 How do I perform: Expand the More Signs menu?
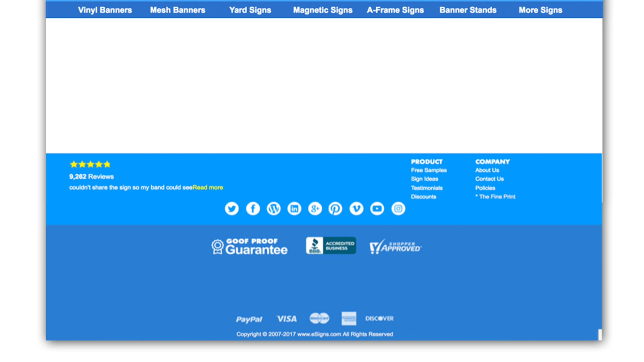540,10
